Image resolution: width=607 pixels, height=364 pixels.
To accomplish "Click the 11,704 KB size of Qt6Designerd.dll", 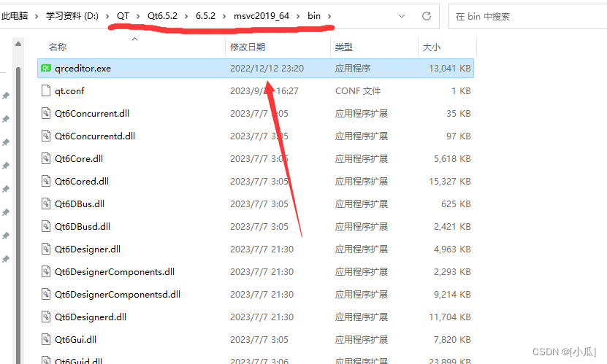I will pos(450,317).
